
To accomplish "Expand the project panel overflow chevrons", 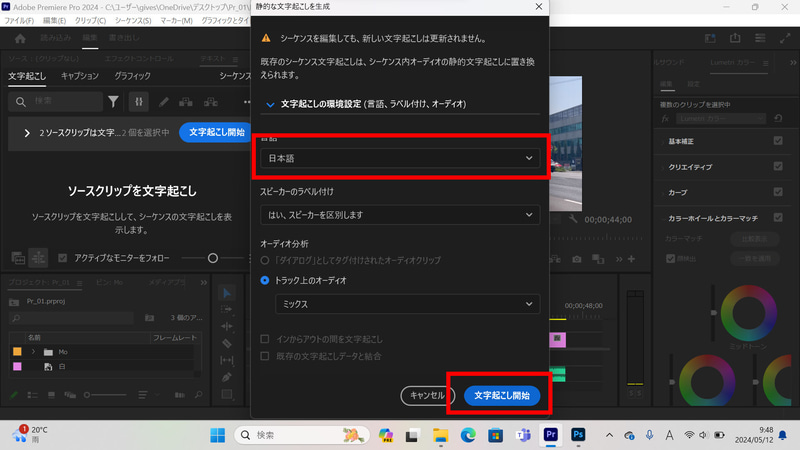I will (x=204, y=282).
